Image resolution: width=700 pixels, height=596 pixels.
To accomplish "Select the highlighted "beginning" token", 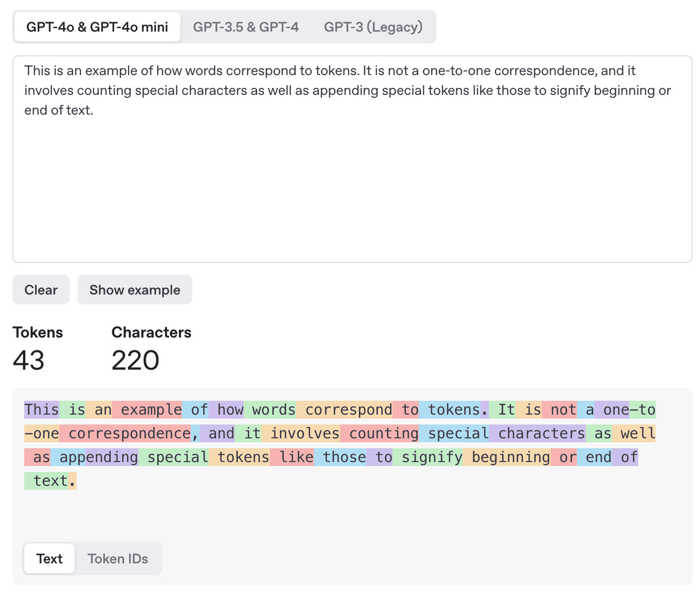I will point(507,457).
